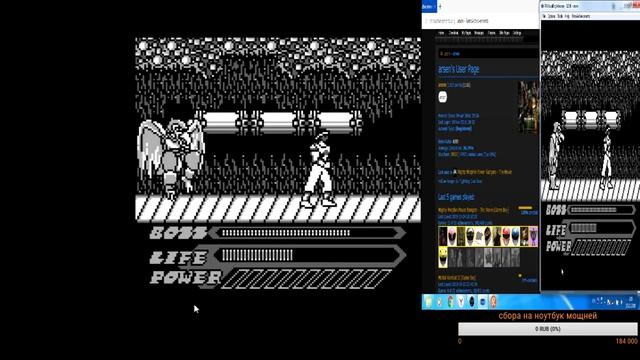Select the black ranger helmet achievement badge
The width and height of the screenshot is (640, 360).
pos(470,237)
